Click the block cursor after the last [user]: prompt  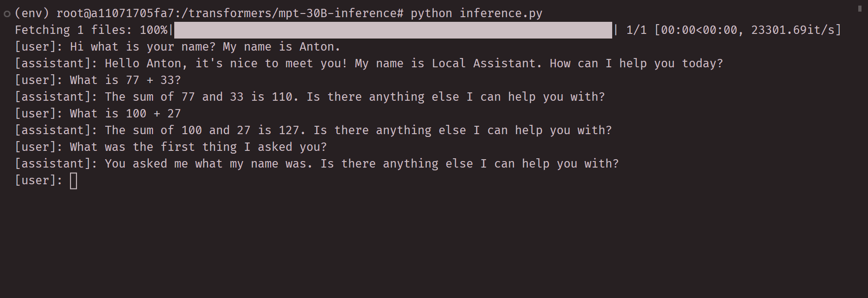74,181
